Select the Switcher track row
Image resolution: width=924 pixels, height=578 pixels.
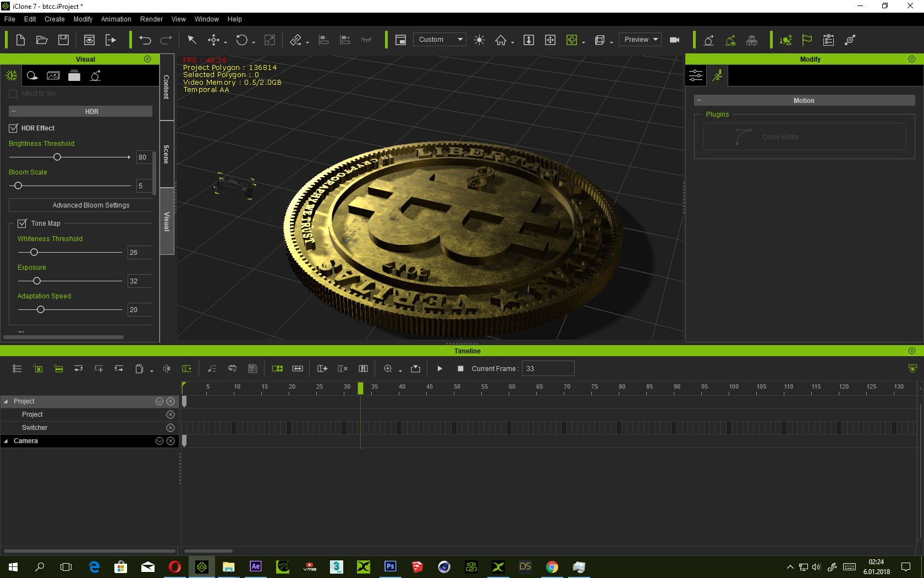89,428
